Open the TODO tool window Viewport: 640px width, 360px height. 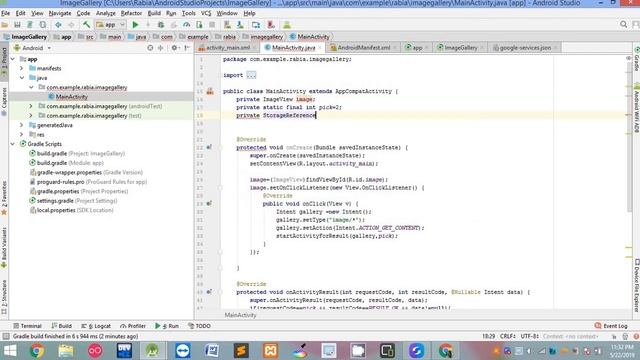[x=199, y=326]
